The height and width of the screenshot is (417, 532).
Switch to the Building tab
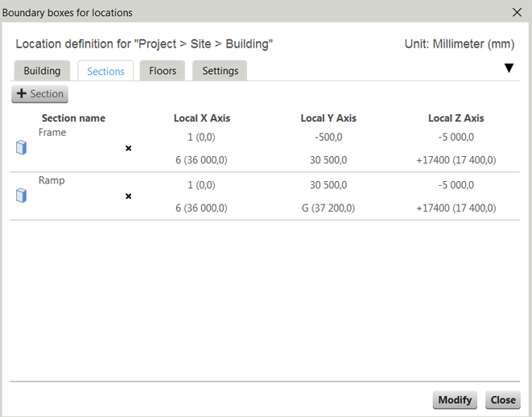click(x=42, y=71)
